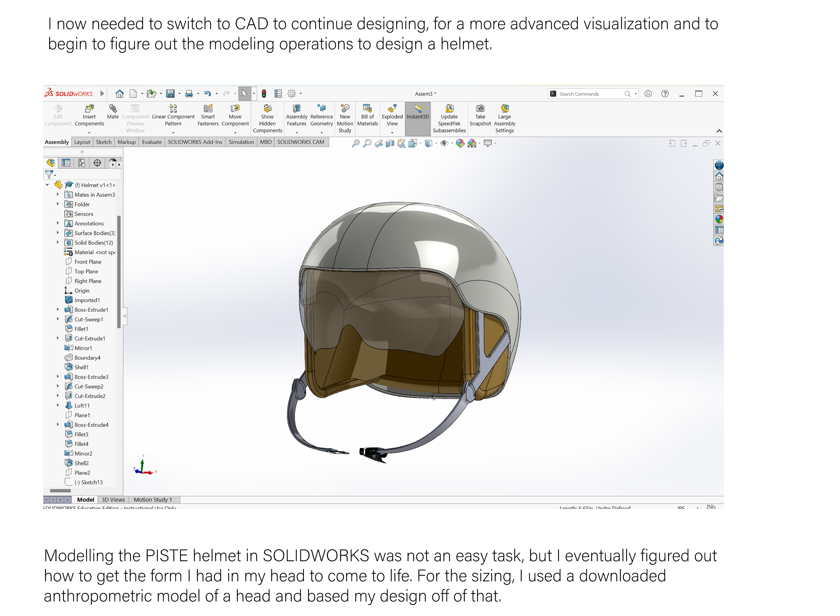
Task: Click Edit Appearance color ball icon
Action: [460, 143]
